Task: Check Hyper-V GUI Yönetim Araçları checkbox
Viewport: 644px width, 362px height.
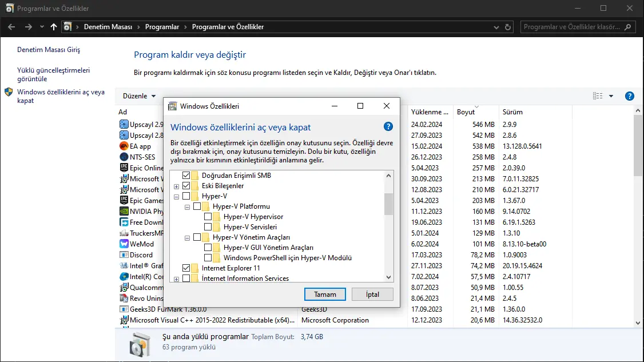Action: [208, 248]
